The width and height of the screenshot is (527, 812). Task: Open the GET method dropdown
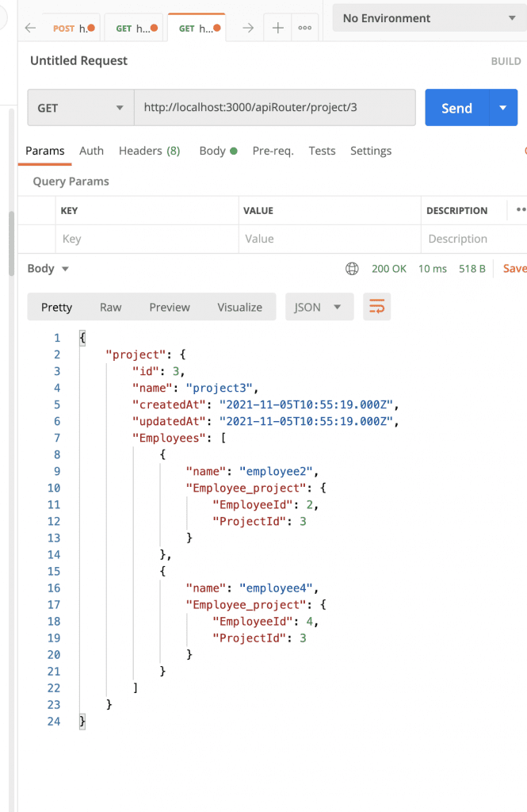(80, 107)
